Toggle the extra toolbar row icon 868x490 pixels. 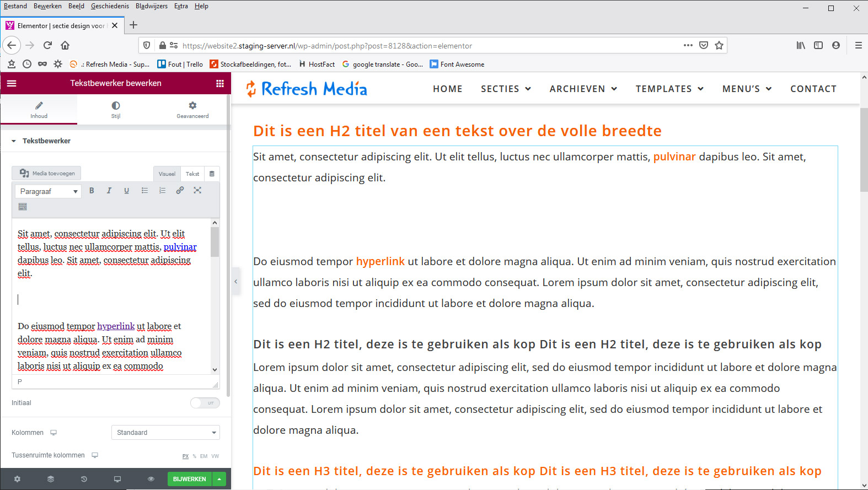point(23,207)
